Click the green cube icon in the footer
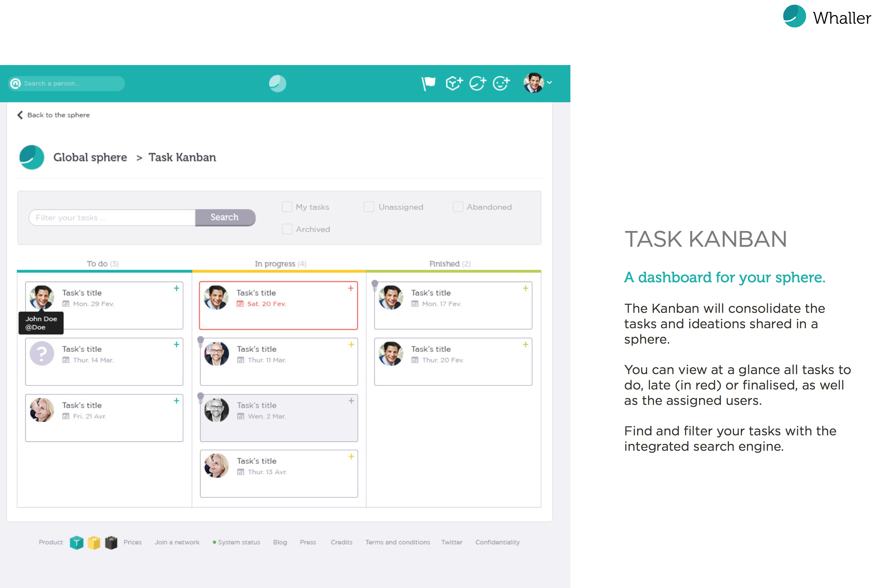Image resolution: width=878 pixels, height=588 pixels. click(77, 542)
